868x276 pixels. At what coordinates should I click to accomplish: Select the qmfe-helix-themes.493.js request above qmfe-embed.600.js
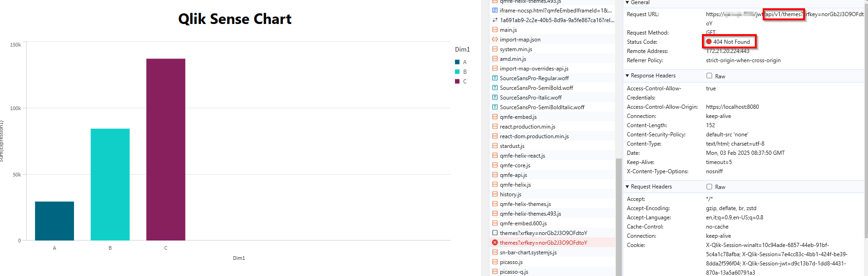click(553, 213)
